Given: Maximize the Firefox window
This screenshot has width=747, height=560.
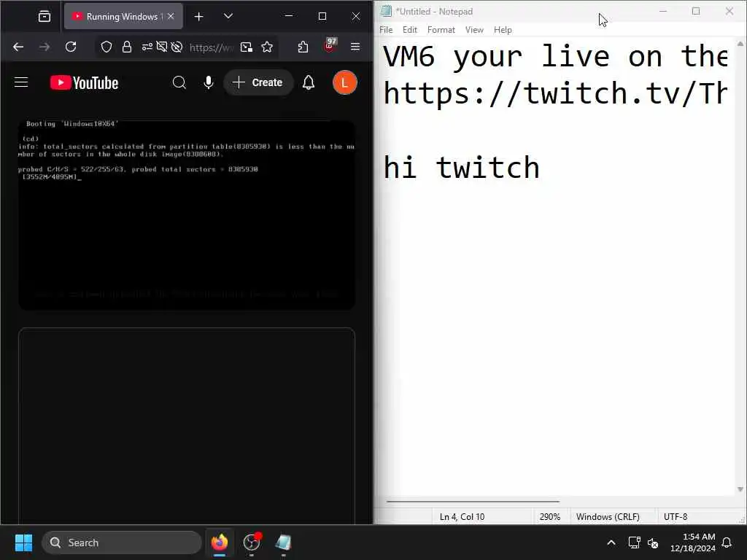Looking at the screenshot, I should pyautogui.click(x=322, y=16).
